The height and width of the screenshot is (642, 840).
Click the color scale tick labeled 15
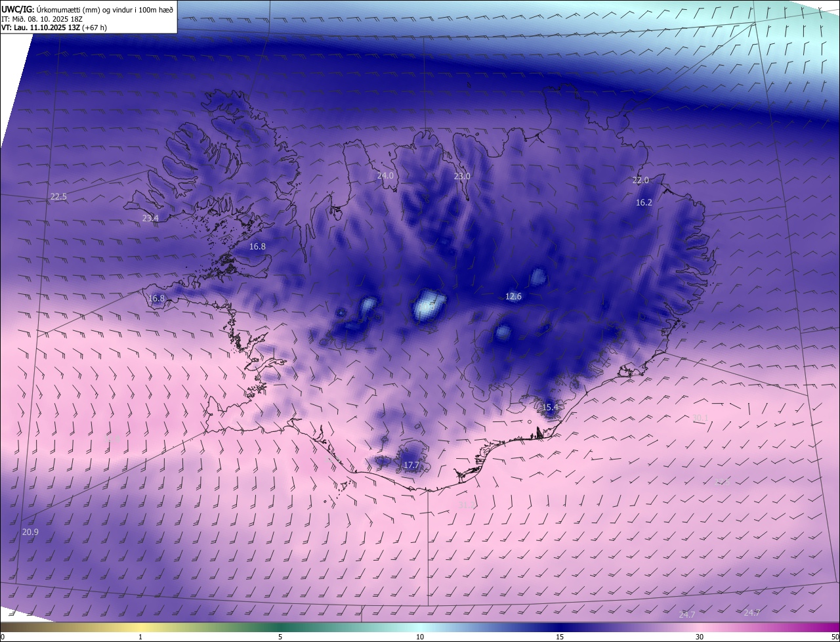point(560,637)
